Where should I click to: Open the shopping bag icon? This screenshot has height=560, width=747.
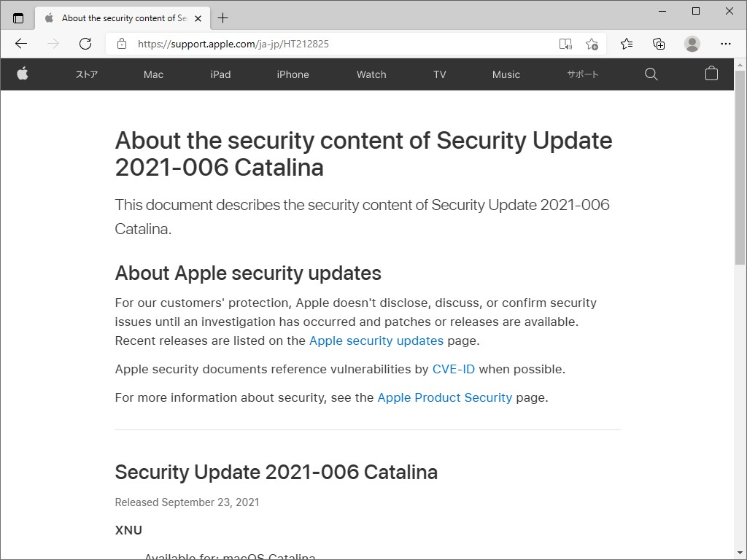pyautogui.click(x=711, y=74)
